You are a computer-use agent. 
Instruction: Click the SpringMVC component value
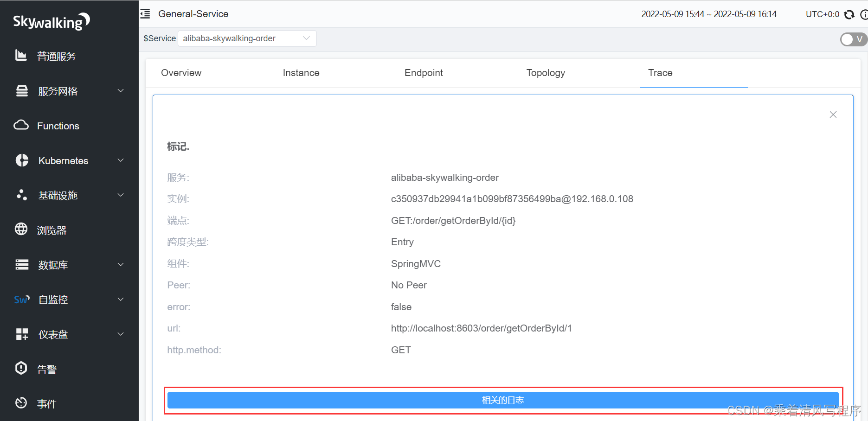coord(416,264)
